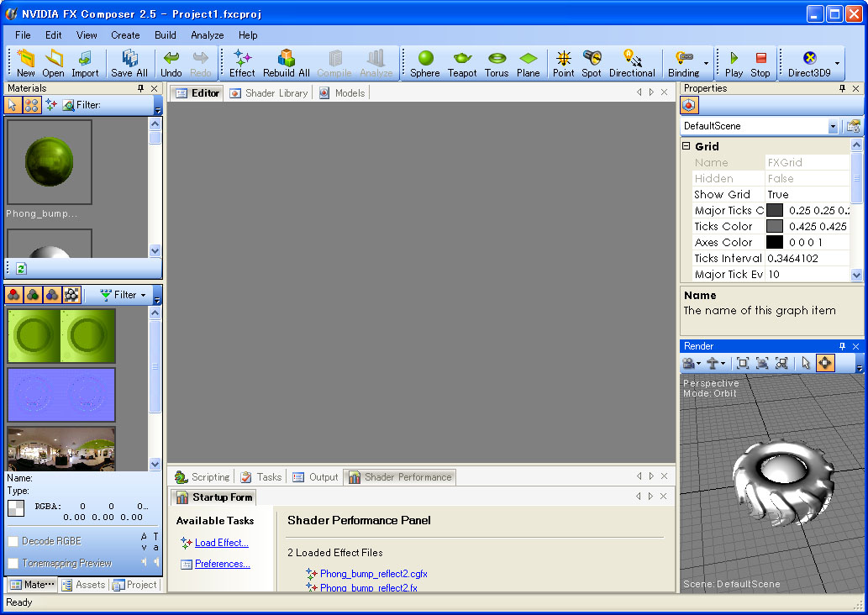Click the green Play button
Image resolution: width=868 pixels, height=615 pixels.
click(734, 64)
